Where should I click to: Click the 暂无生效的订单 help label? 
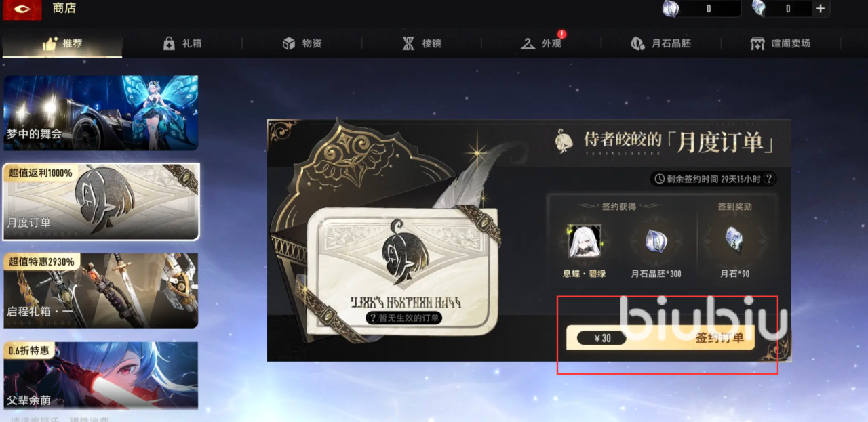pyautogui.click(x=403, y=318)
